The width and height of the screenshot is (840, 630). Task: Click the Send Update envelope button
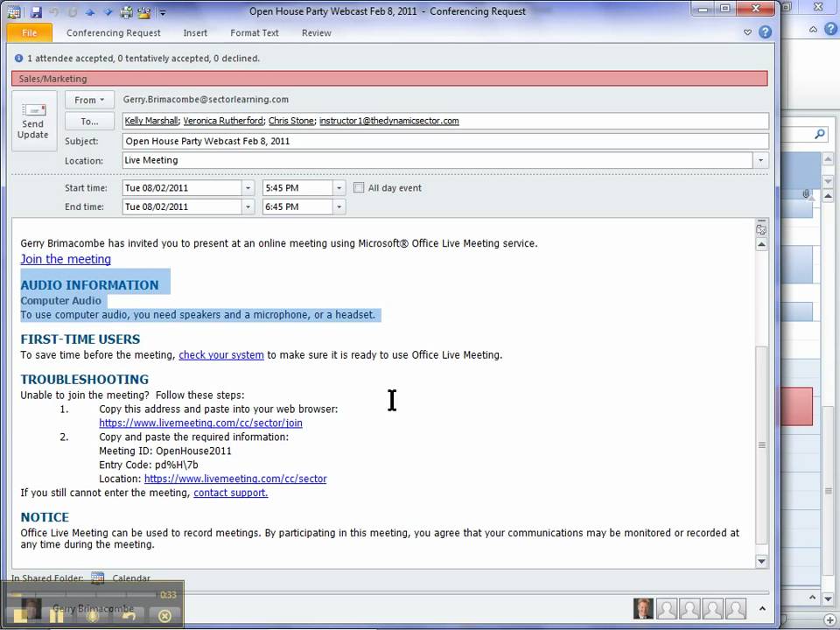[x=34, y=121]
